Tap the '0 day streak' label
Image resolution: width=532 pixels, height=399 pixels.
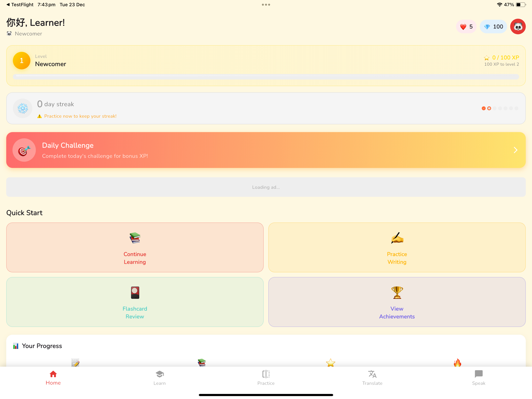pyautogui.click(x=55, y=104)
